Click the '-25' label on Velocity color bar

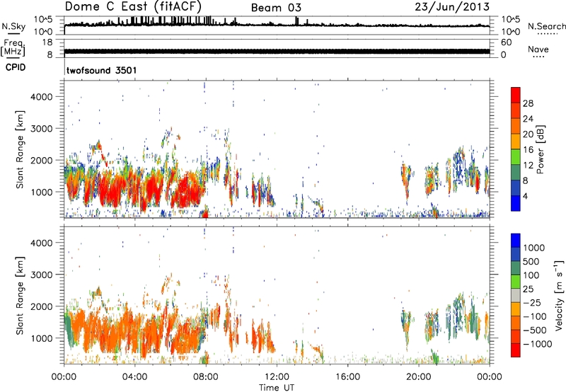(x=532, y=303)
